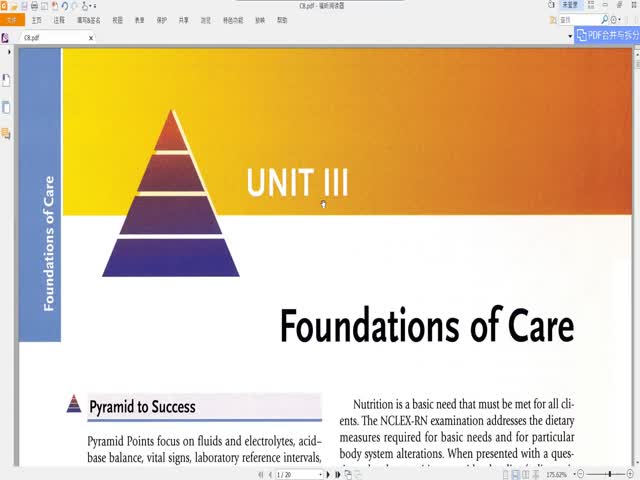640x480 pixels.
Task: Click the Save icon in quick access toolbar
Action: (x=25, y=6)
